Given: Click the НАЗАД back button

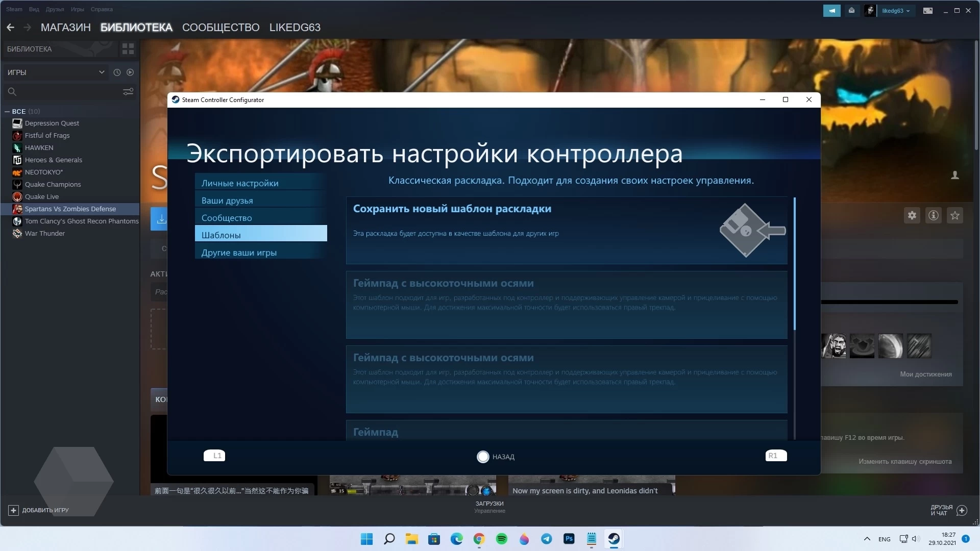Looking at the screenshot, I should coord(496,457).
